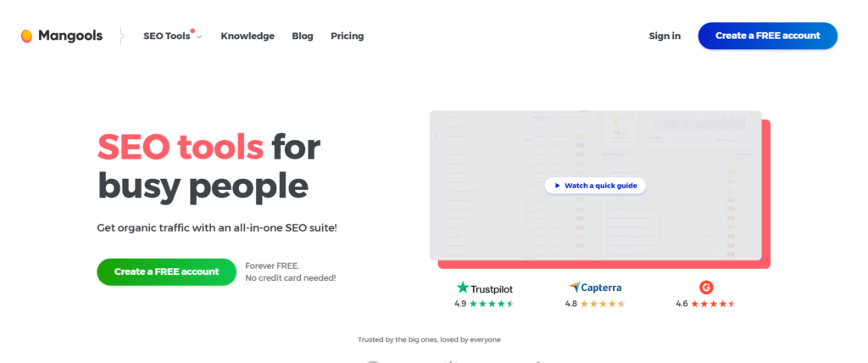Image resolution: width=868 pixels, height=363 pixels.
Task: Open the Pricing page
Action: click(x=347, y=36)
